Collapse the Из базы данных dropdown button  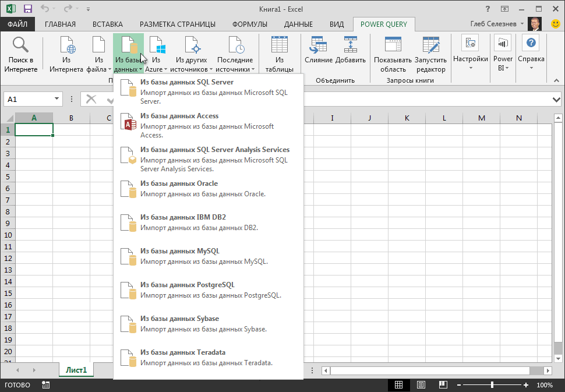(128, 54)
